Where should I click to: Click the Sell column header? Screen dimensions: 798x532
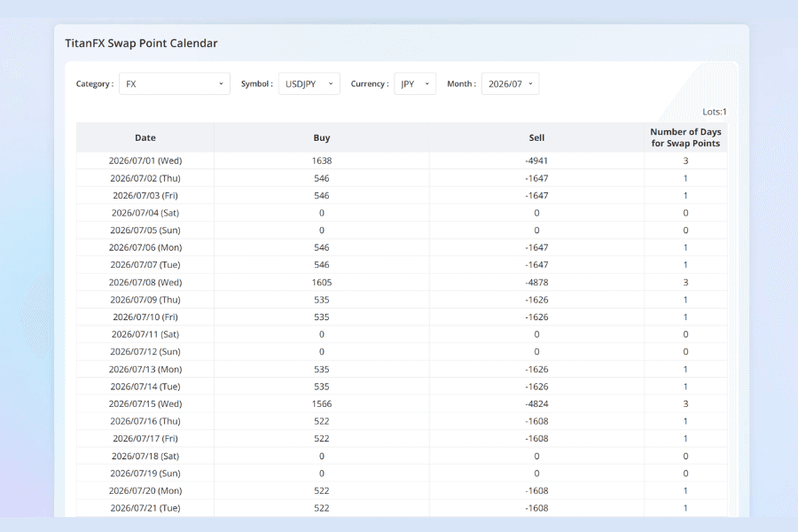(536, 137)
